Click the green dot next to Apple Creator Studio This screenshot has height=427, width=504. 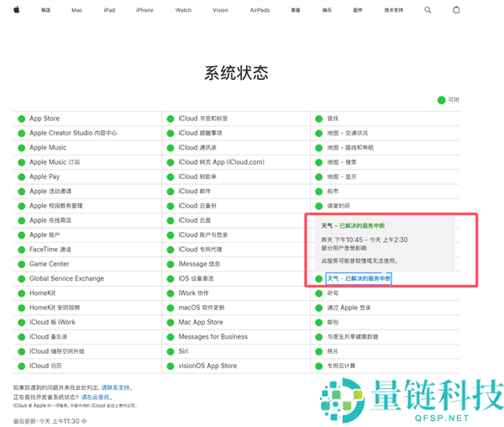(x=22, y=134)
